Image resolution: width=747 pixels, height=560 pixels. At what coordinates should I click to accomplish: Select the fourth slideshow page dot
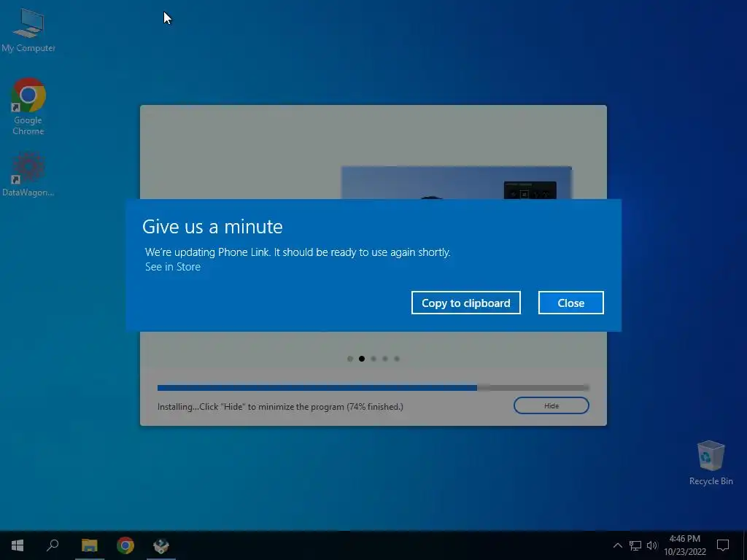coord(385,359)
